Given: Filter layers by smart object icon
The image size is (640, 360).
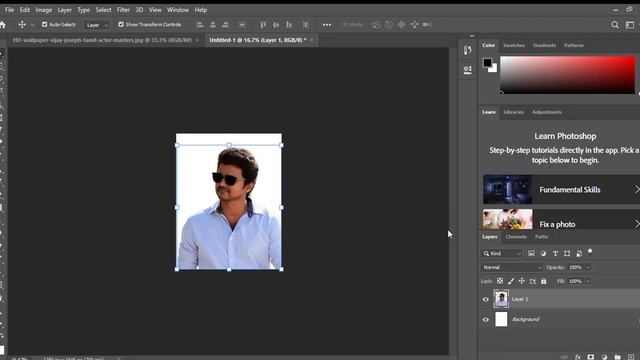Looking at the screenshot, I should (579, 253).
